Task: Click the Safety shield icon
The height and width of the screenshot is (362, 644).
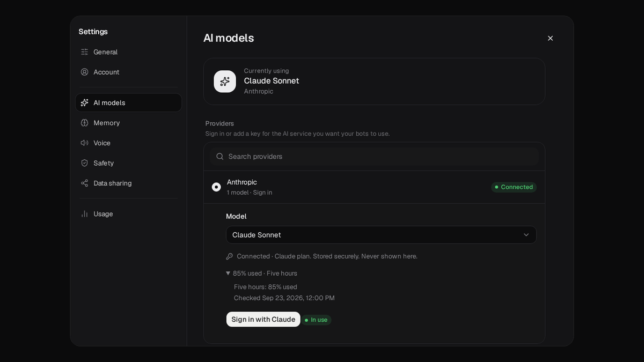Action: click(84, 163)
